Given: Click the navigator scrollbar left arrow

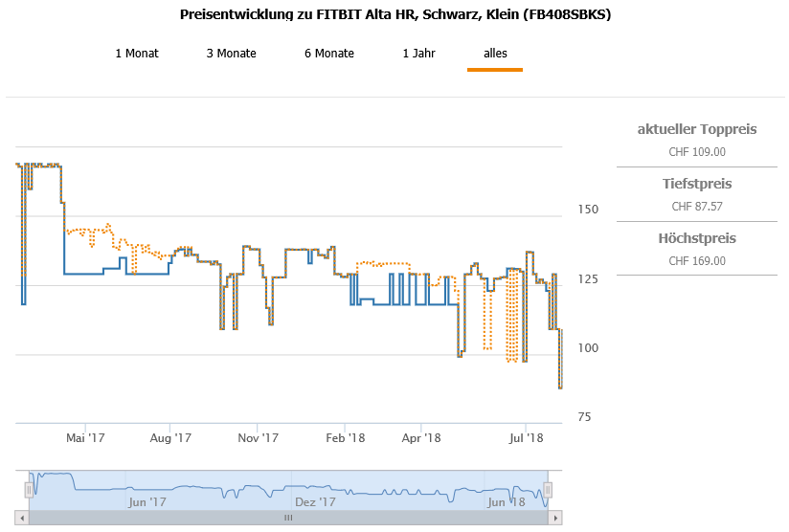Looking at the screenshot, I should pyautogui.click(x=22, y=518).
